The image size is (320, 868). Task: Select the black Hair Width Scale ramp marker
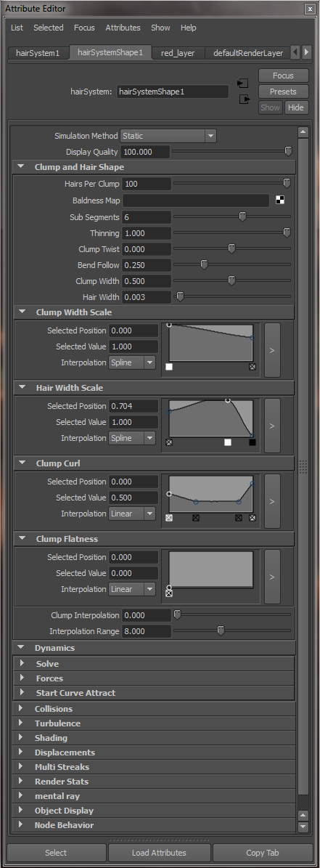click(253, 442)
